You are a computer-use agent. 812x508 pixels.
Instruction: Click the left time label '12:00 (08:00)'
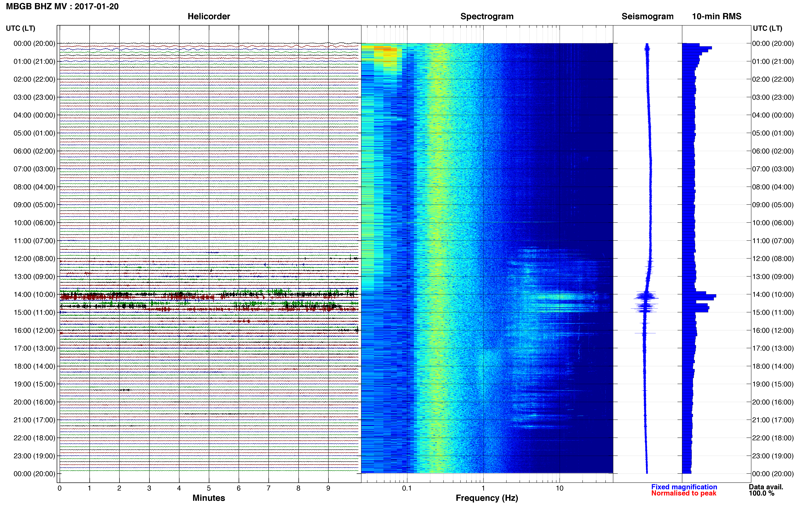click(x=34, y=259)
